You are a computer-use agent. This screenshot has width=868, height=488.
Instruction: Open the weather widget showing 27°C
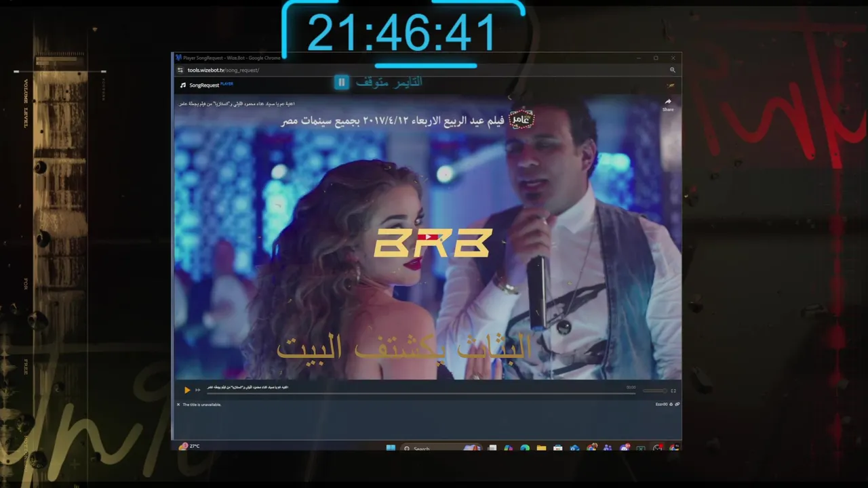pyautogui.click(x=189, y=446)
